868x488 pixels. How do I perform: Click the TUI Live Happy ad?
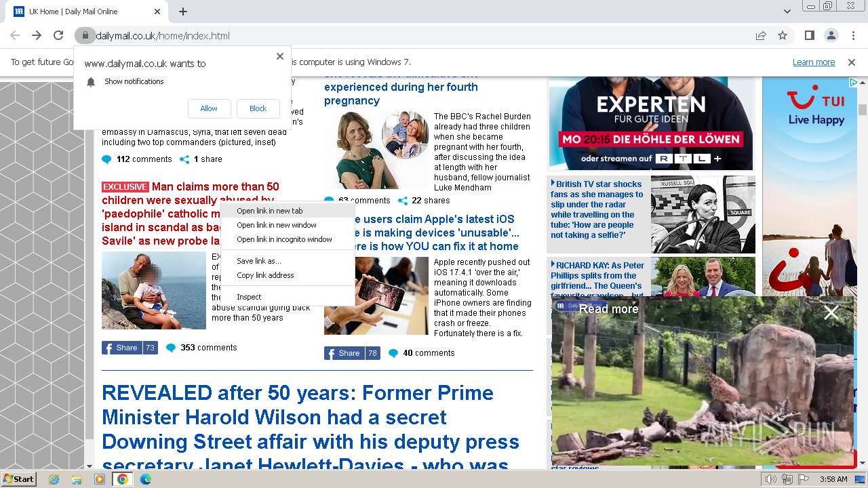click(810, 186)
